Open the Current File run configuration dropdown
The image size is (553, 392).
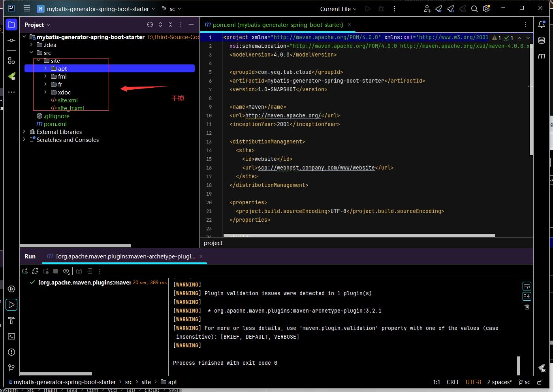[338, 9]
